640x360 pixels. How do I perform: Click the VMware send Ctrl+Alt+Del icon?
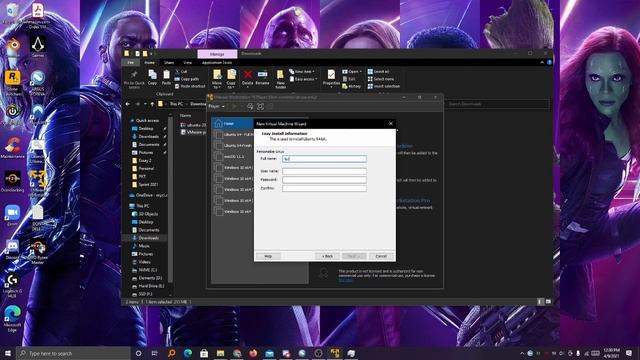[x=250, y=106]
